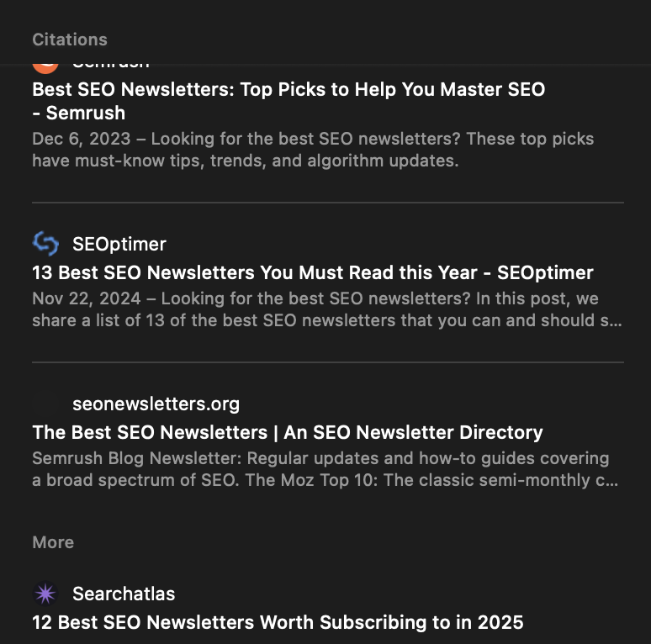Open the 12 Best SEO Newsletters 2025 link
The image size is (651, 644).
[x=278, y=622]
